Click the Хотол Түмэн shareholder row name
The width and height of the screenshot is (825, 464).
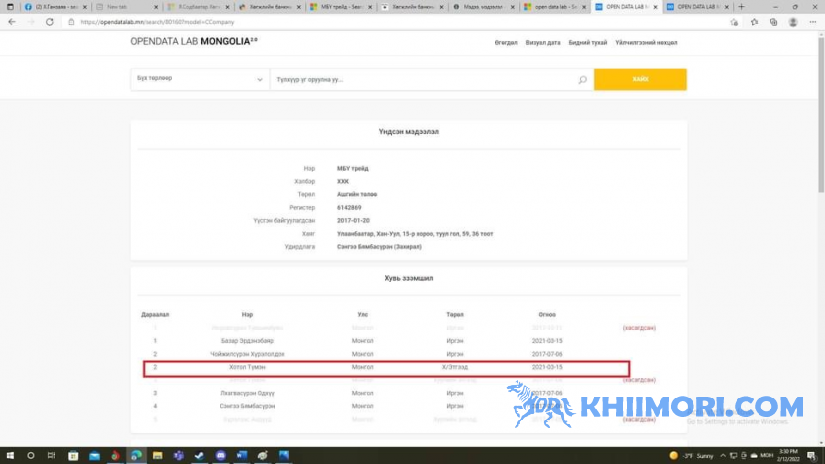click(x=247, y=367)
